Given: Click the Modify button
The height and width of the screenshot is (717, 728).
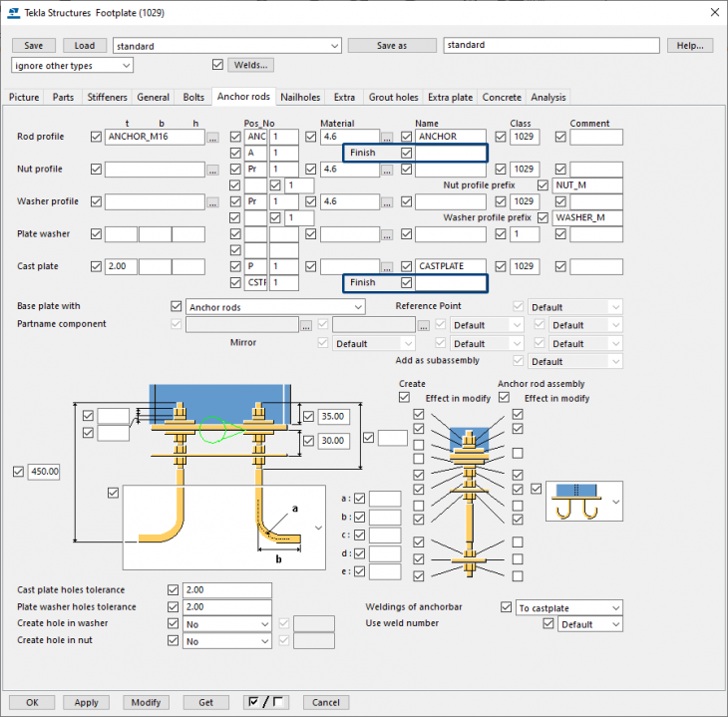Looking at the screenshot, I should pyautogui.click(x=146, y=702).
